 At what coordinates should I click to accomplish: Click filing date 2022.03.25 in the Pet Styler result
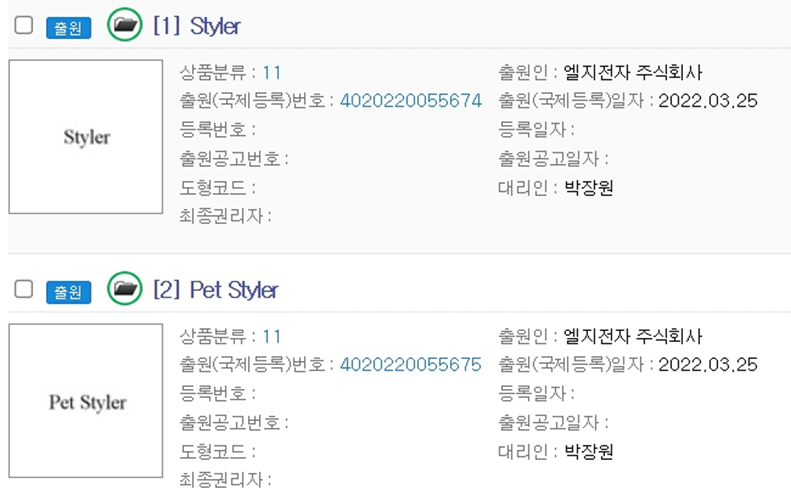[x=708, y=364]
